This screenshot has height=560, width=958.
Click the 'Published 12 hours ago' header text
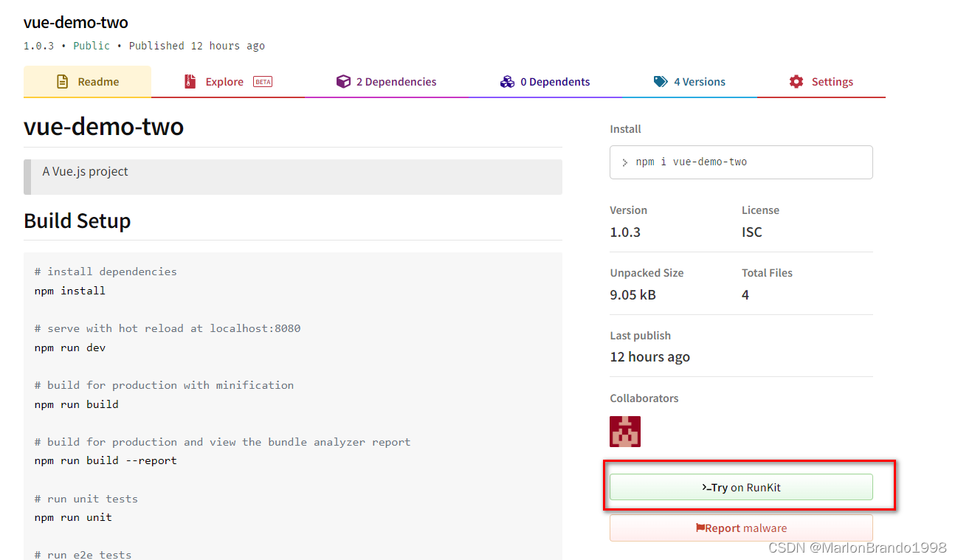click(197, 46)
